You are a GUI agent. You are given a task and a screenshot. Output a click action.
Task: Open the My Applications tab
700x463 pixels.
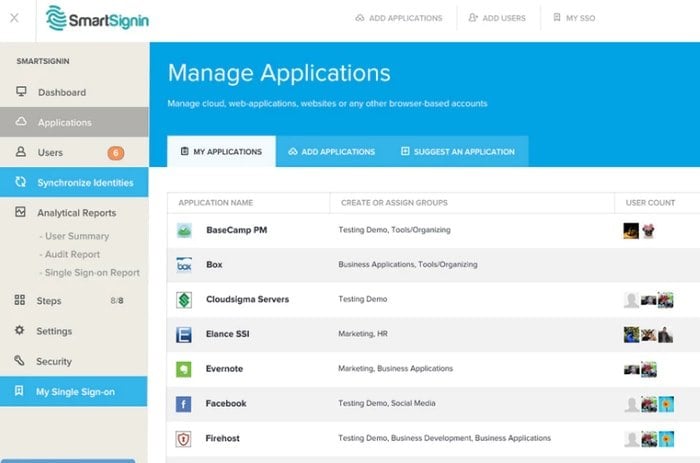click(221, 151)
